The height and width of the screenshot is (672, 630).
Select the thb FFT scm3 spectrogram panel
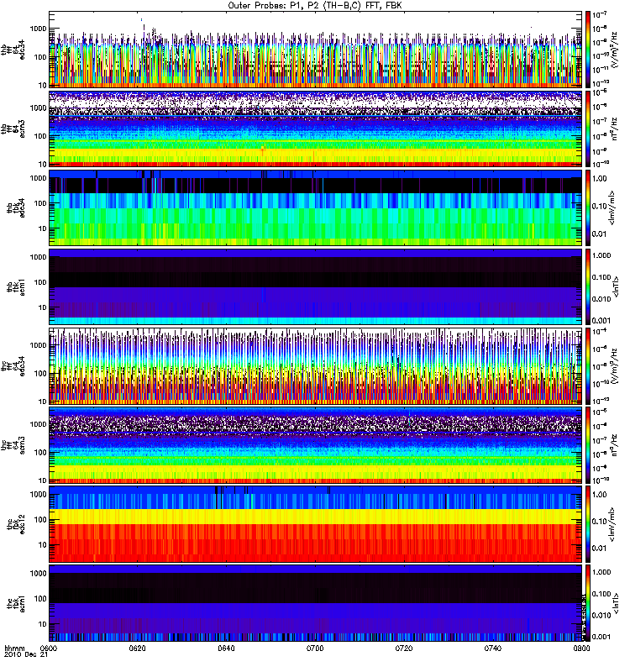tap(315, 129)
